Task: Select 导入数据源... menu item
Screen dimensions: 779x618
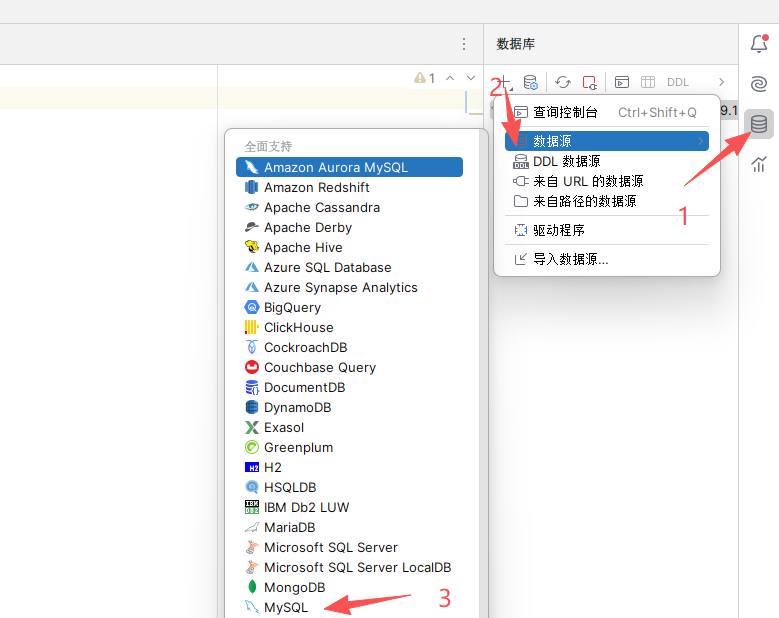Action: (607, 259)
